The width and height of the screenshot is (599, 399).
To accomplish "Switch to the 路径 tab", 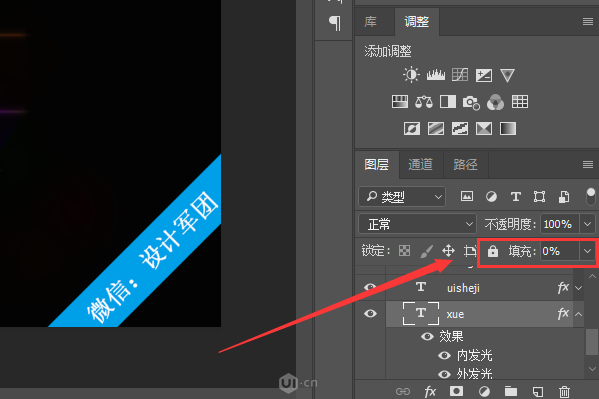I will (x=465, y=164).
